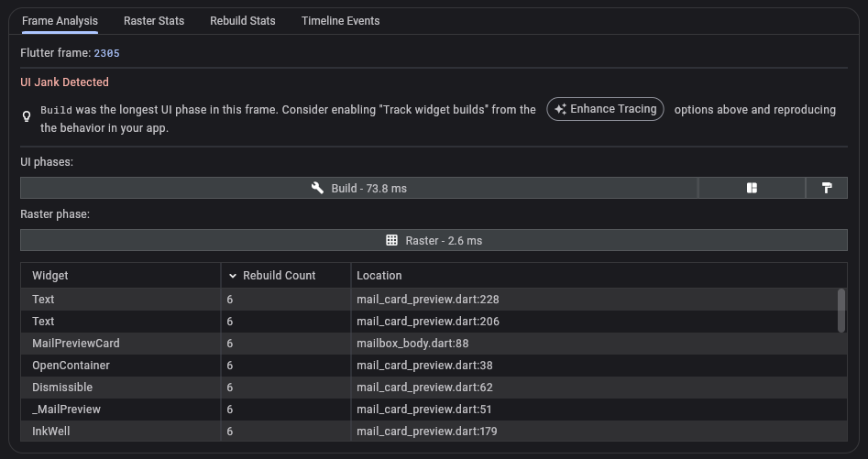Select the Timeline Events tab
Screen dimensions: 868x459
pos(340,21)
